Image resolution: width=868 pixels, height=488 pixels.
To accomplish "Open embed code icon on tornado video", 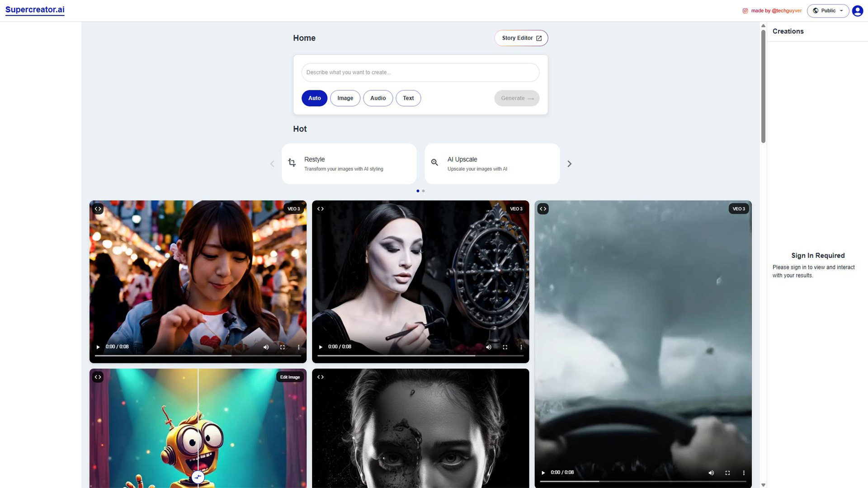I will point(543,209).
